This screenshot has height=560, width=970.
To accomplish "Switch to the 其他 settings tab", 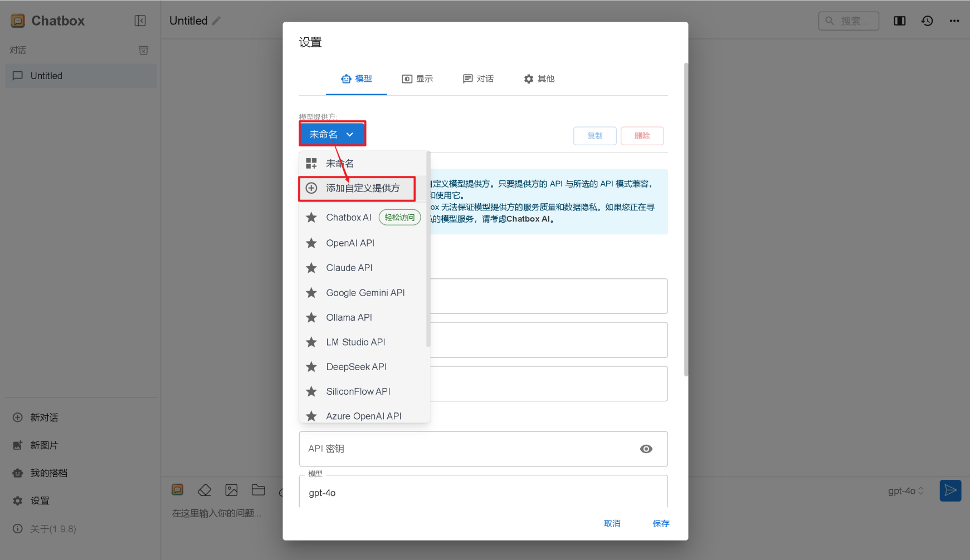I will (x=539, y=79).
